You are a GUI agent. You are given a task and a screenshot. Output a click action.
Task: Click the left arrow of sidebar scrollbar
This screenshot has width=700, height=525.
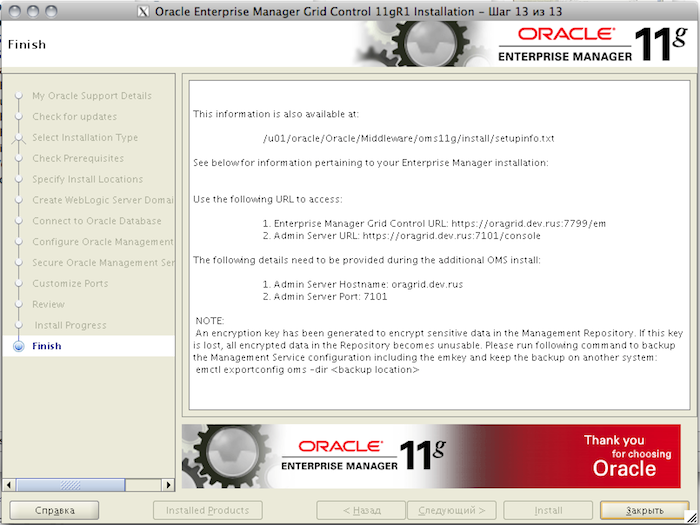(9, 485)
